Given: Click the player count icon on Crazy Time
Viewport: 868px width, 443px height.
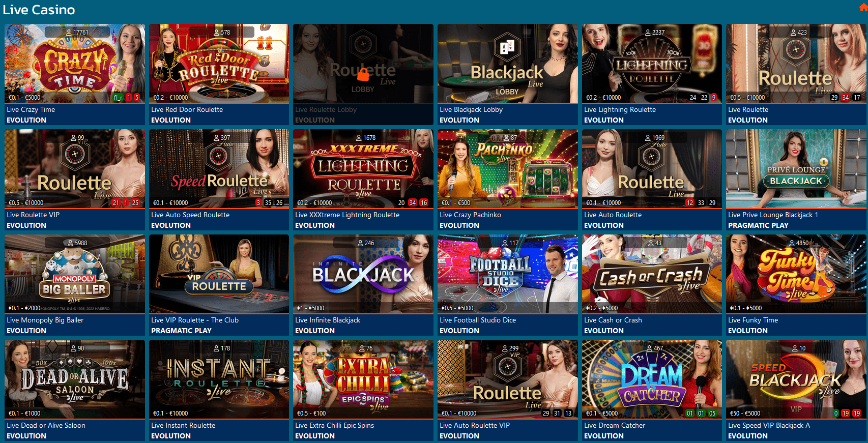Looking at the screenshot, I should pos(69,32).
